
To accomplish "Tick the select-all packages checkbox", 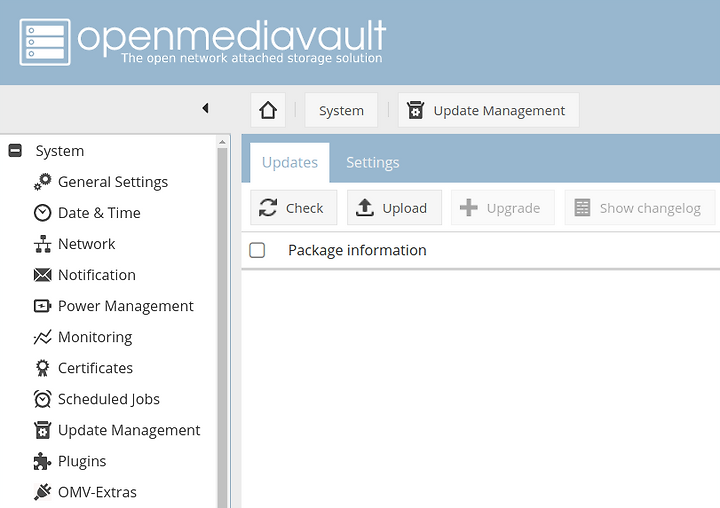I will 257,250.
